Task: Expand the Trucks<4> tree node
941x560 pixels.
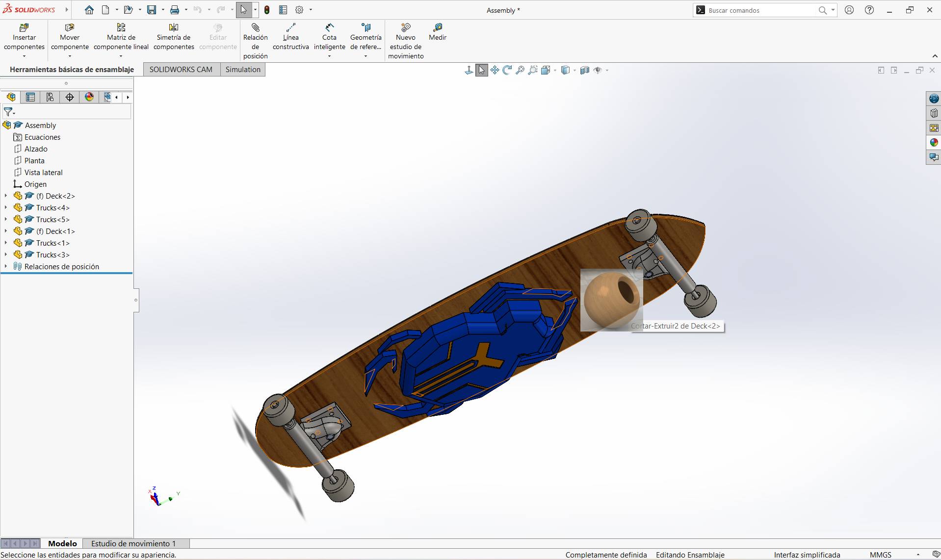Action: pos(5,207)
